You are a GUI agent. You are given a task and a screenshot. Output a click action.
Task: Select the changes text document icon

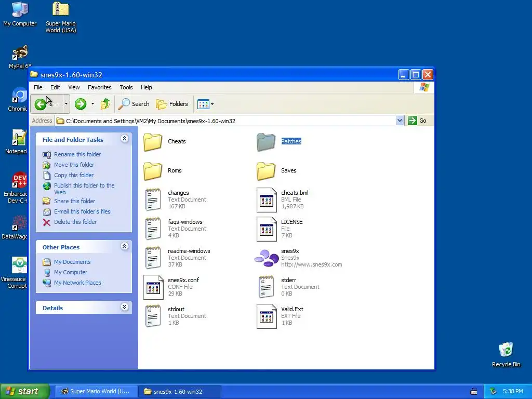click(x=153, y=200)
